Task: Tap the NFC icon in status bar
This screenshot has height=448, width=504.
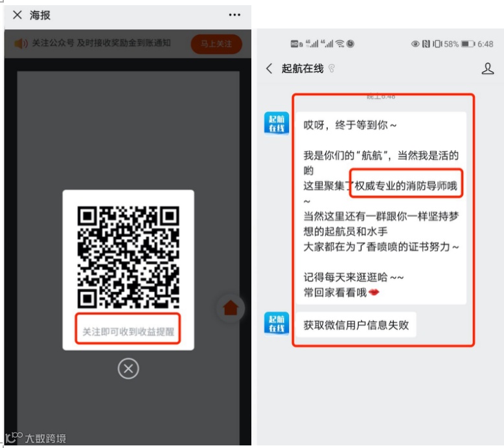Action: coord(426,43)
